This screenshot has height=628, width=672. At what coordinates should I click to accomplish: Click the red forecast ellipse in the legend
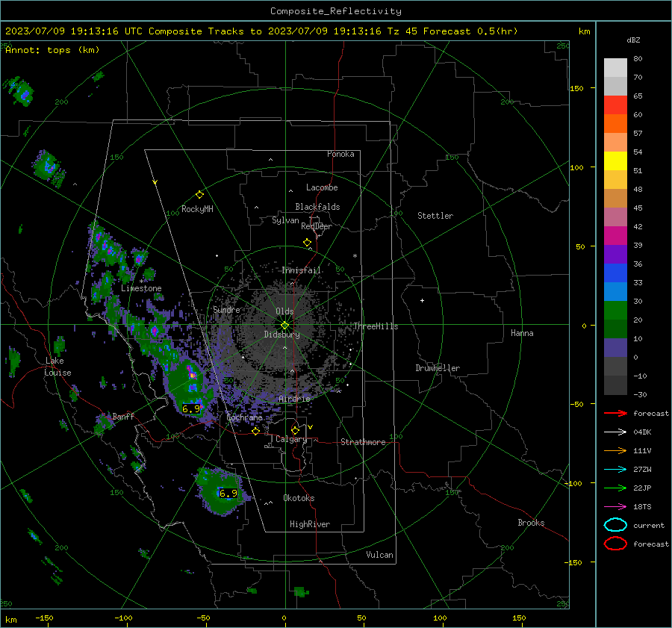[615, 544]
